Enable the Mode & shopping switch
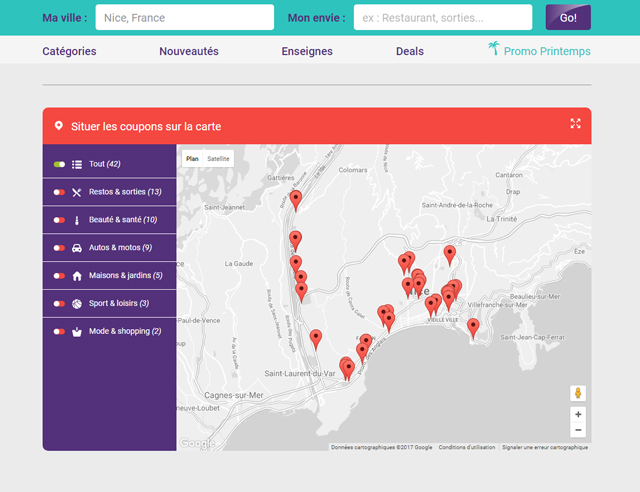 (59, 331)
